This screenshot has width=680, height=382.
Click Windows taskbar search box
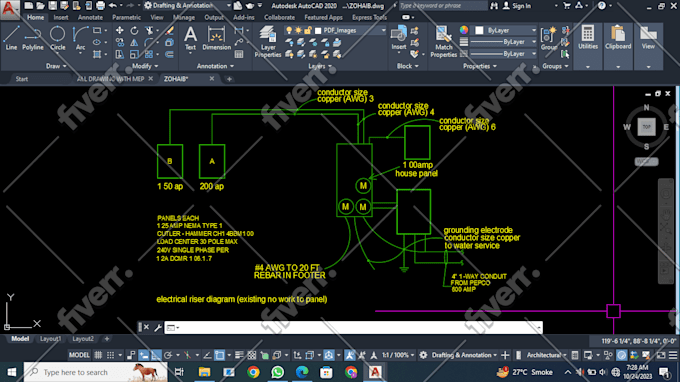click(95, 372)
